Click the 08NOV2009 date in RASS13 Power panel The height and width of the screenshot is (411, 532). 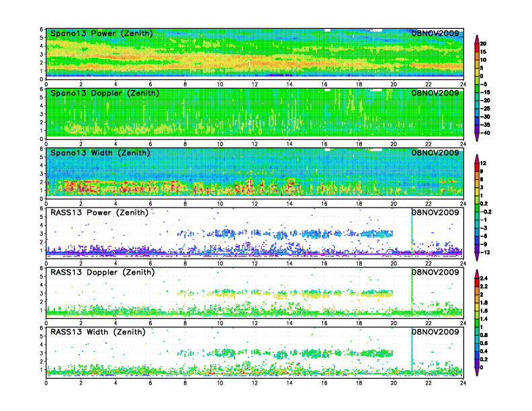coord(435,212)
